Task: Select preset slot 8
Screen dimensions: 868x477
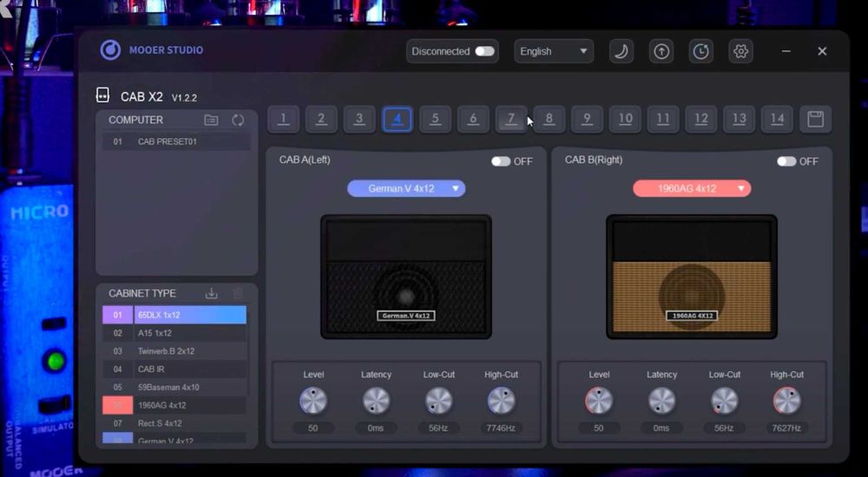Action: [549, 119]
